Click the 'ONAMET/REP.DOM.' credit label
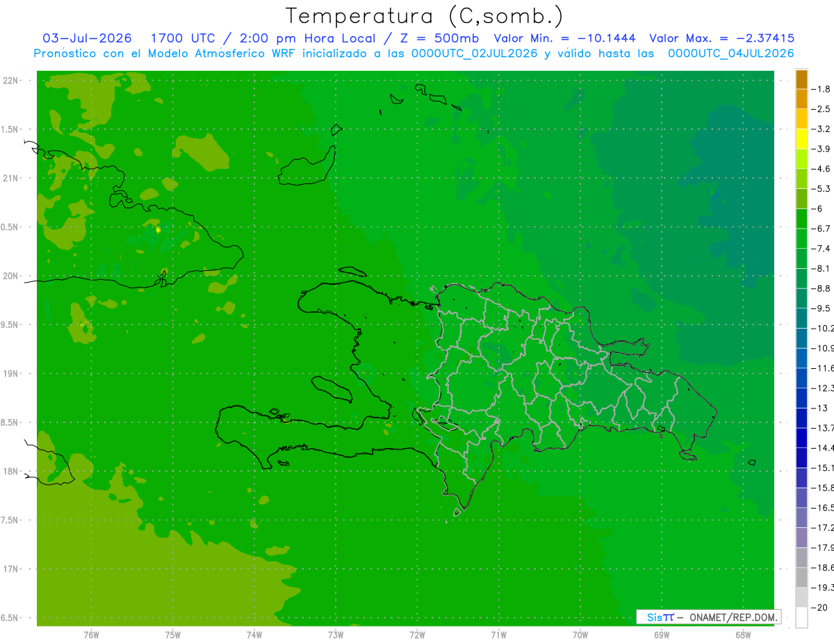834x644 pixels. click(x=732, y=617)
